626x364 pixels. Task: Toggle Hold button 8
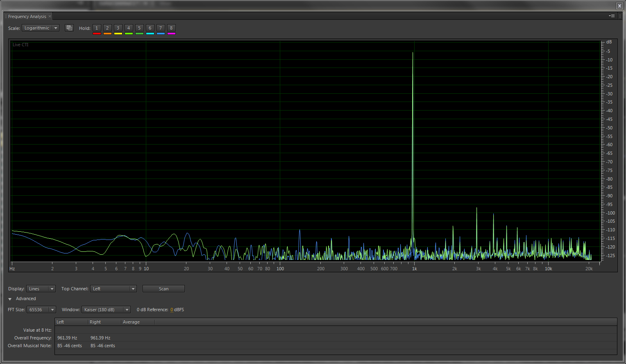pos(171,28)
